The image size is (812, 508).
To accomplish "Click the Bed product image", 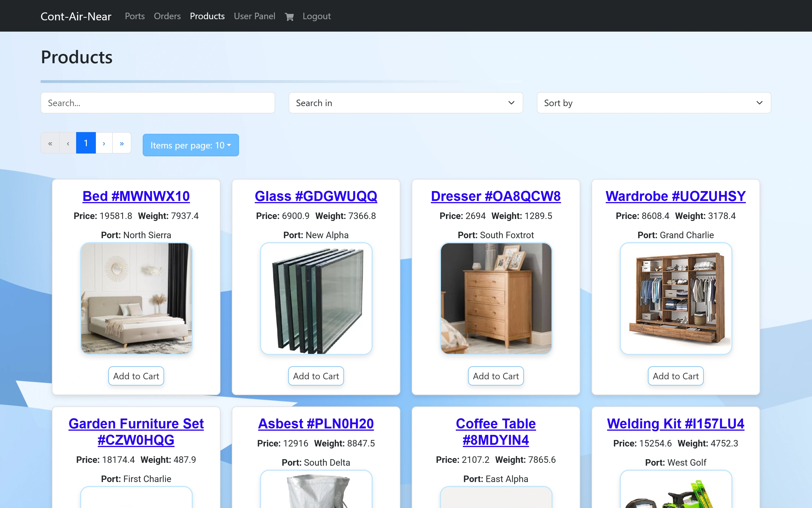I will pos(136,298).
